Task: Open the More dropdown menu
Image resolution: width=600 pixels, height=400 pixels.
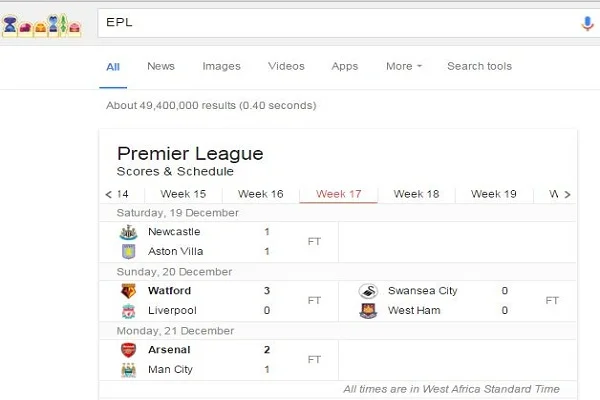Action: [403, 67]
